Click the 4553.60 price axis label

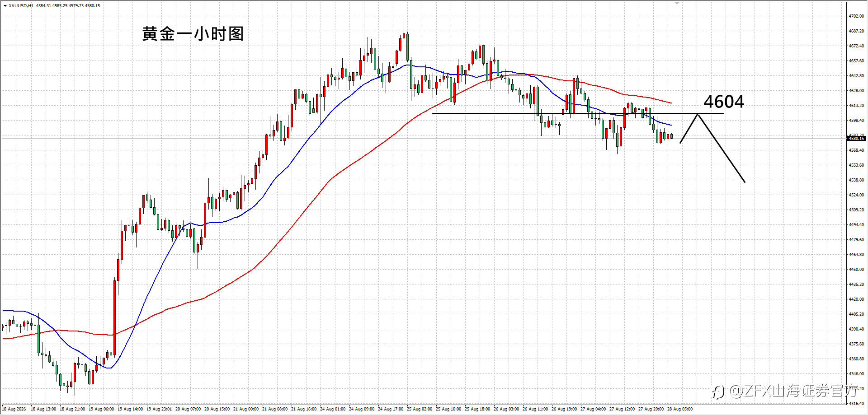pos(856,165)
